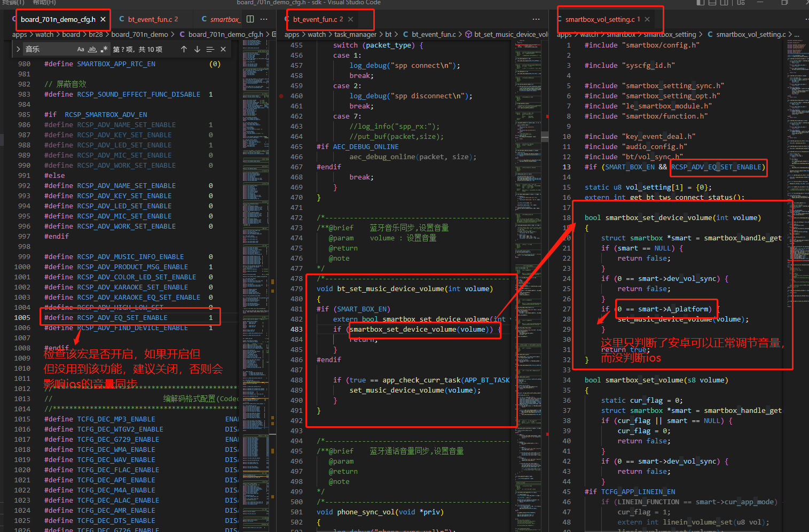Toggle match whole word in find widget
809x532 pixels.
coord(92,49)
